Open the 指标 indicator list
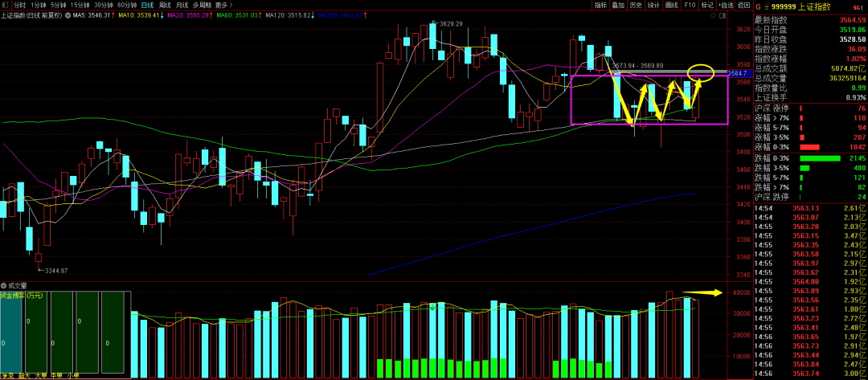 click(600, 5)
